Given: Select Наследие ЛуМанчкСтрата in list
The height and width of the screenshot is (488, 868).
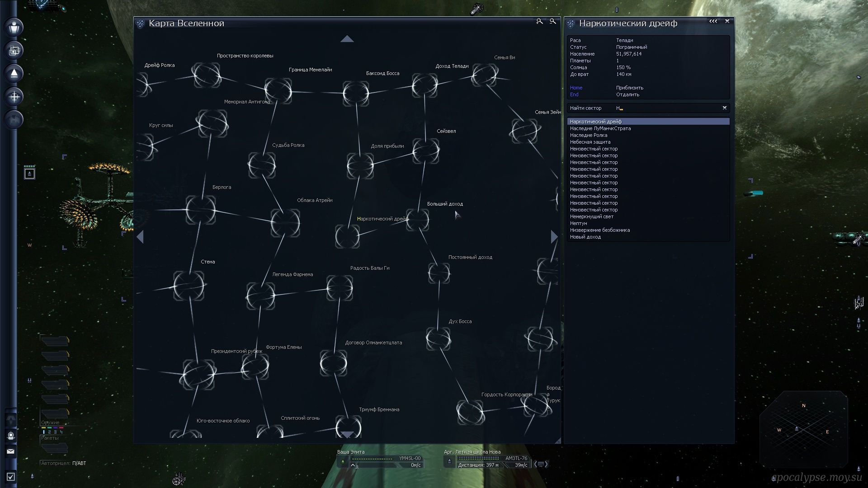Looking at the screenshot, I should click(648, 128).
